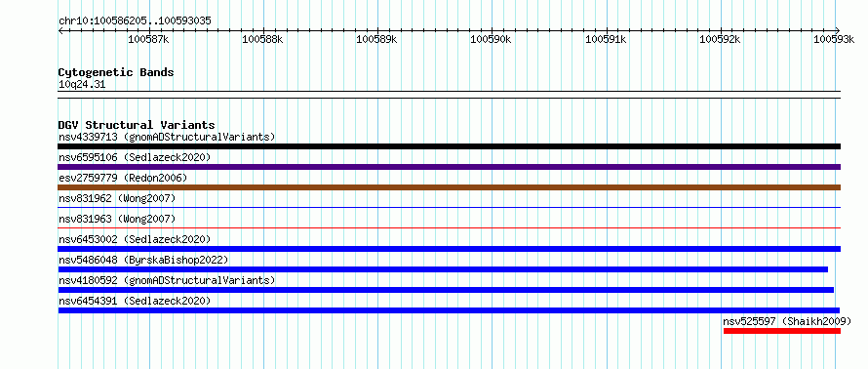Screen dimensions: 868x369
Task: Click the black nsv4339713 variant bar
Action: 450,146
